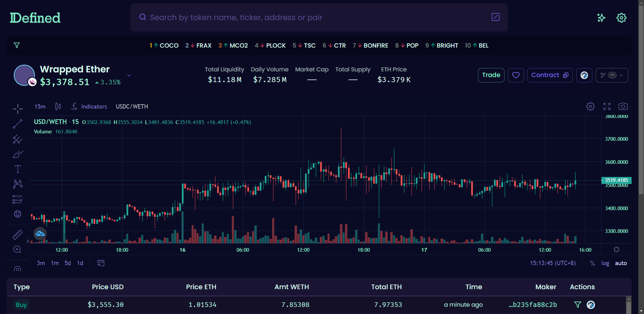Open trending token BONFIRE
Image resolution: width=644 pixels, height=314 pixels.
(x=370, y=45)
